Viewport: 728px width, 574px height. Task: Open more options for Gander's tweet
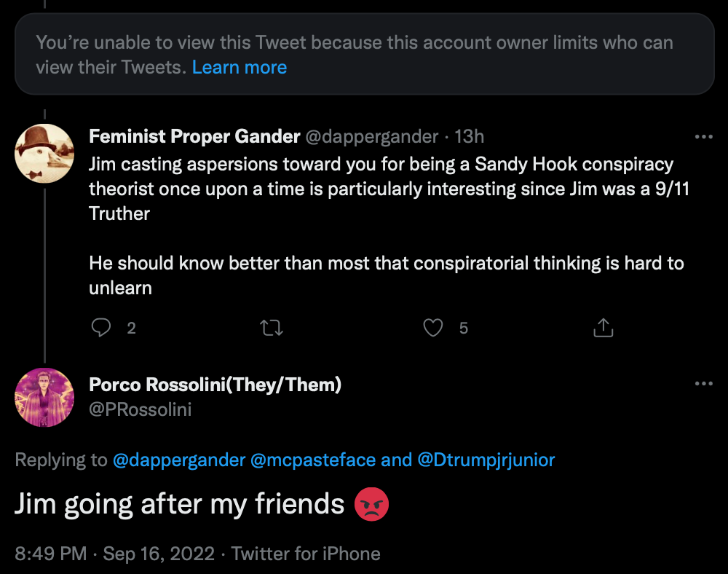pos(703,137)
